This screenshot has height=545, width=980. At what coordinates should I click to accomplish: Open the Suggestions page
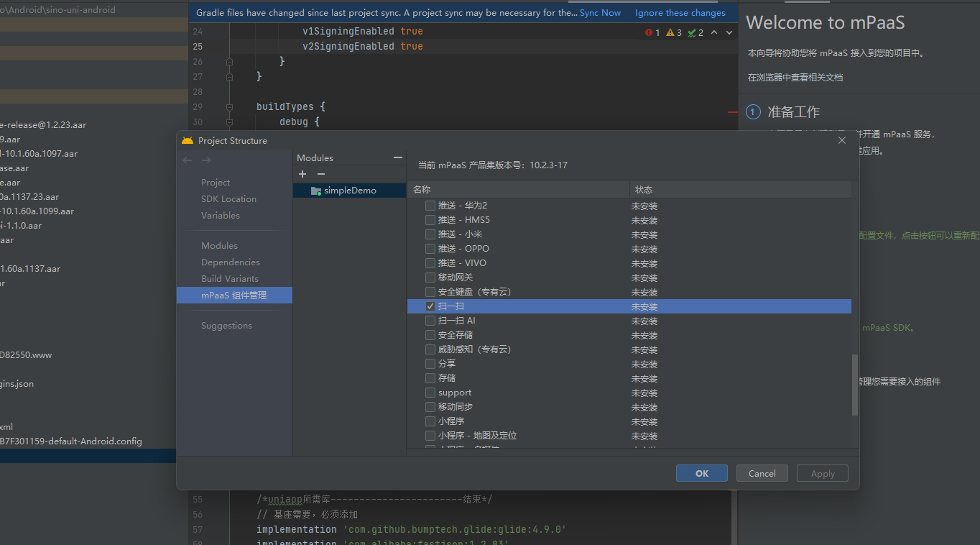click(x=226, y=326)
